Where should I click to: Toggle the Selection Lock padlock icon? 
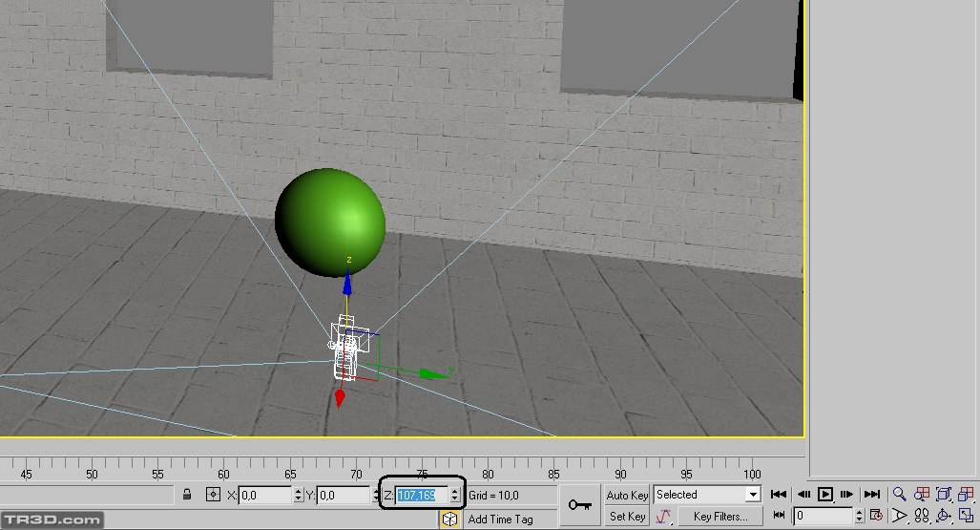187,495
